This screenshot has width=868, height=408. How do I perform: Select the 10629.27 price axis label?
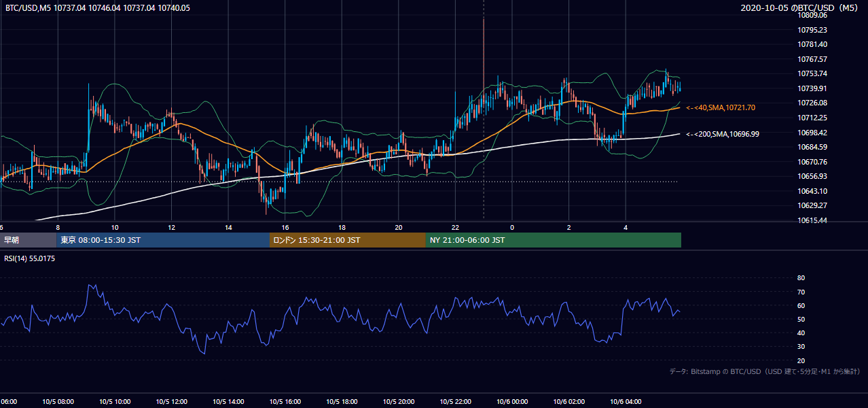pyautogui.click(x=812, y=205)
